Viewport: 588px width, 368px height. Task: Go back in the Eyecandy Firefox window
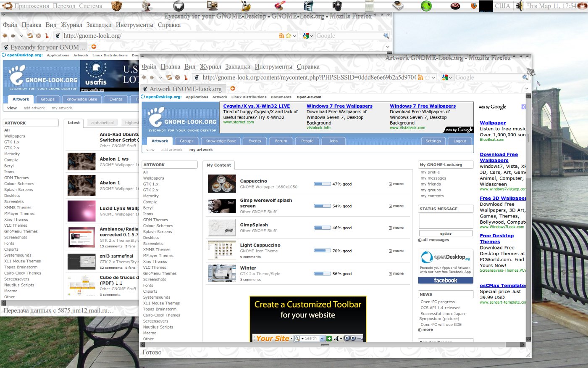click(x=5, y=36)
